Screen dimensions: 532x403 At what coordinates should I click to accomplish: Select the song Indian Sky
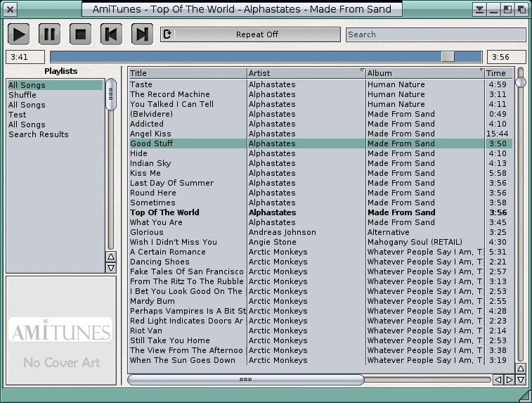[320, 163]
